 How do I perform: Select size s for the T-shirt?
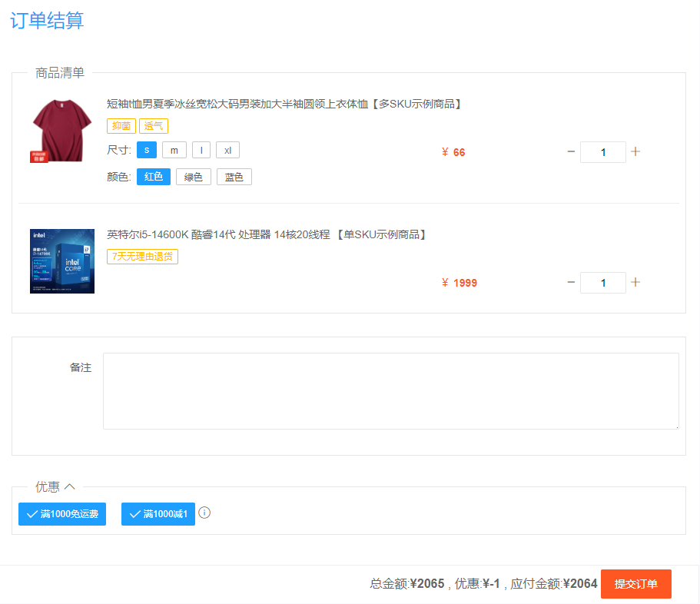[146, 150]
